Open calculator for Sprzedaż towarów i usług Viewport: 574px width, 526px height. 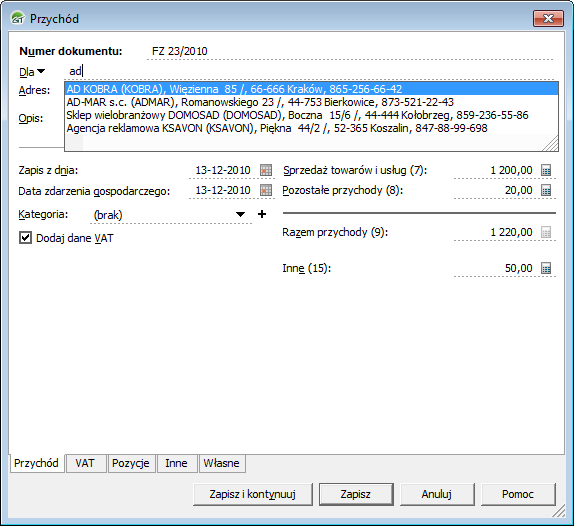[x=546, y=170]
